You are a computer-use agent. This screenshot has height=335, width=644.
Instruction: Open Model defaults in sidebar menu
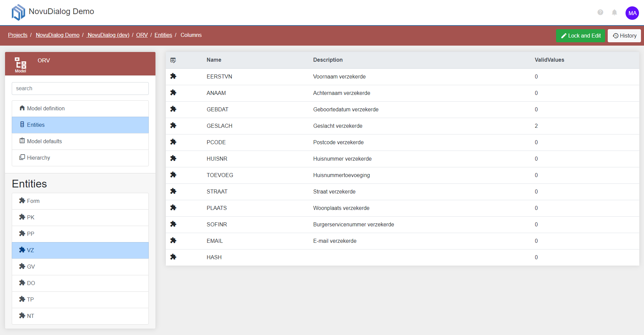pyautogui.click(x=80, y=142)
